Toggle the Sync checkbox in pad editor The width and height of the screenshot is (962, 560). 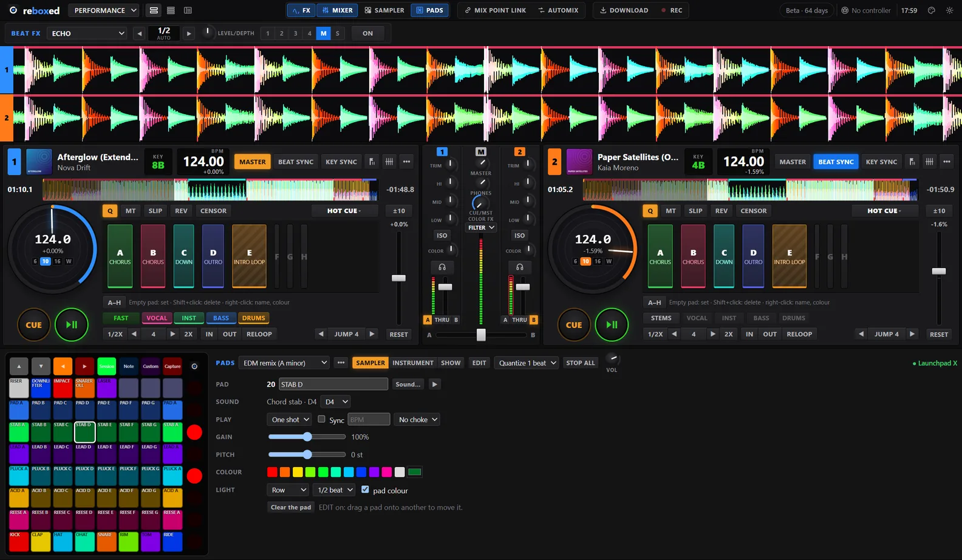pos(321,419)
